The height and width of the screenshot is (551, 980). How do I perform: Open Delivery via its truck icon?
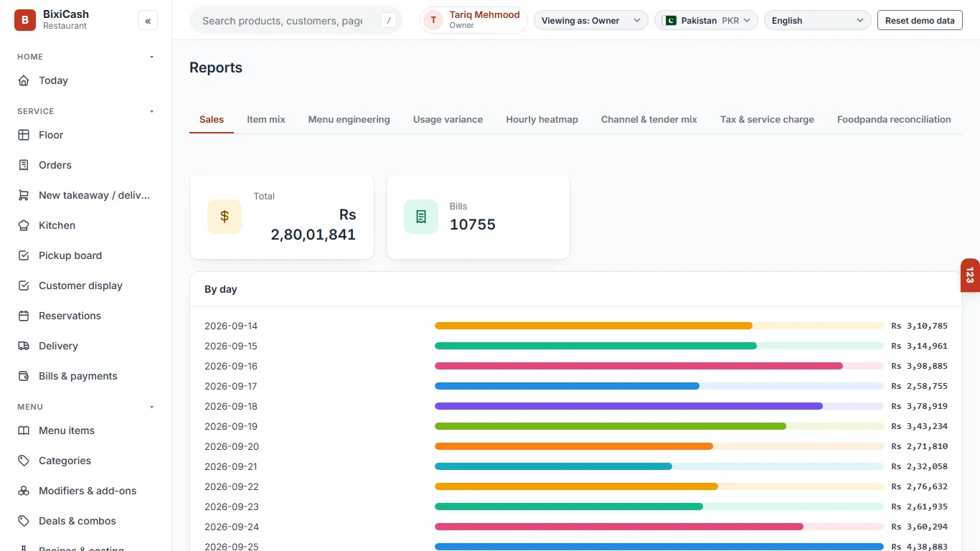(24, 346)
